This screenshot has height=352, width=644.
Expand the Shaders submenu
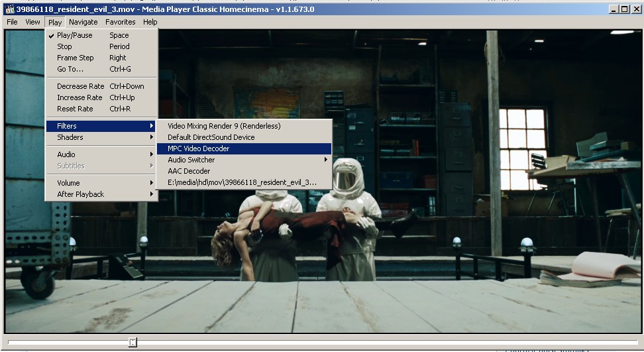101,137
